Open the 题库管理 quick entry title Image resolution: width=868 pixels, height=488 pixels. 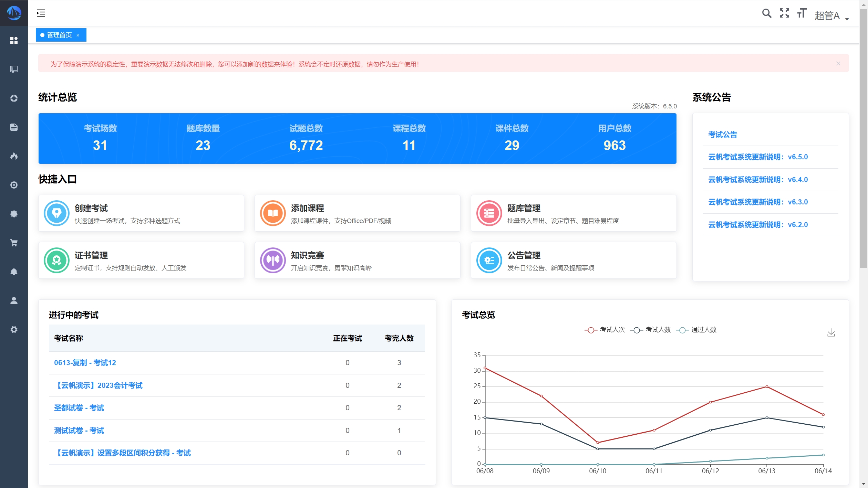[x=524, y=208]
